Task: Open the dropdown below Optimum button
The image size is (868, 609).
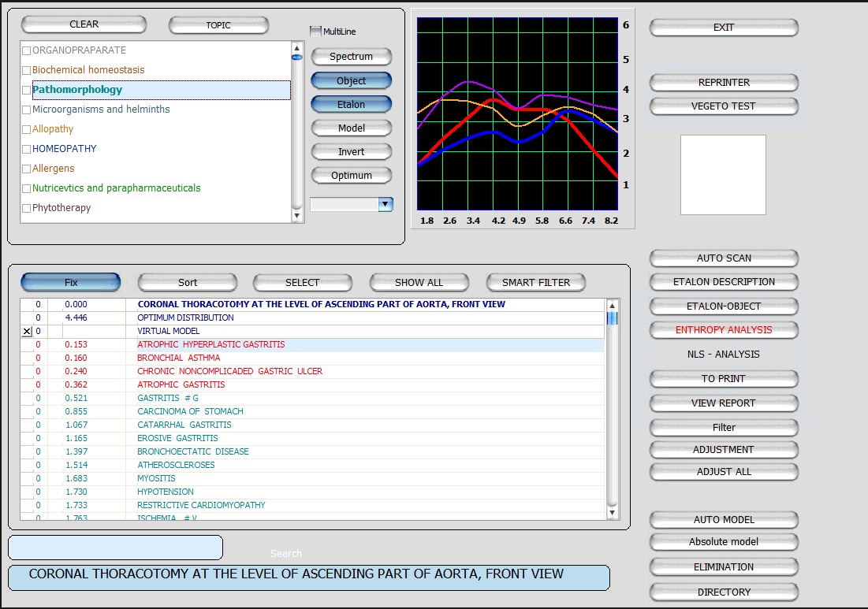Action: (x=385, y=205)
